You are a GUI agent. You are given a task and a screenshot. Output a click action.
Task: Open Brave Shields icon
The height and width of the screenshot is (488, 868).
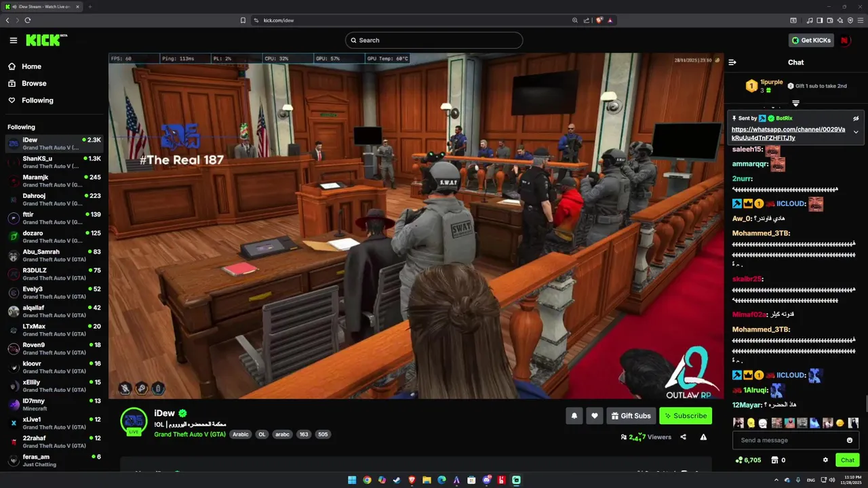(x=599, y=20)
